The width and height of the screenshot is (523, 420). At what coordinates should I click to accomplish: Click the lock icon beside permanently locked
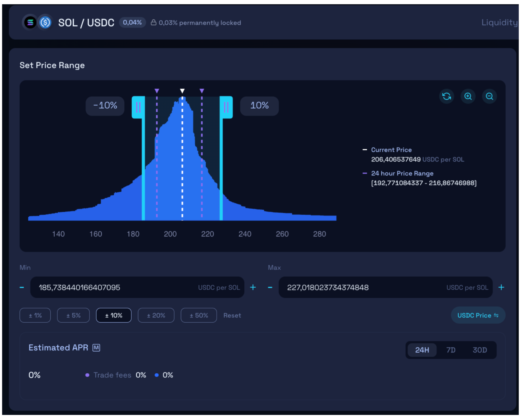[153, 23]
